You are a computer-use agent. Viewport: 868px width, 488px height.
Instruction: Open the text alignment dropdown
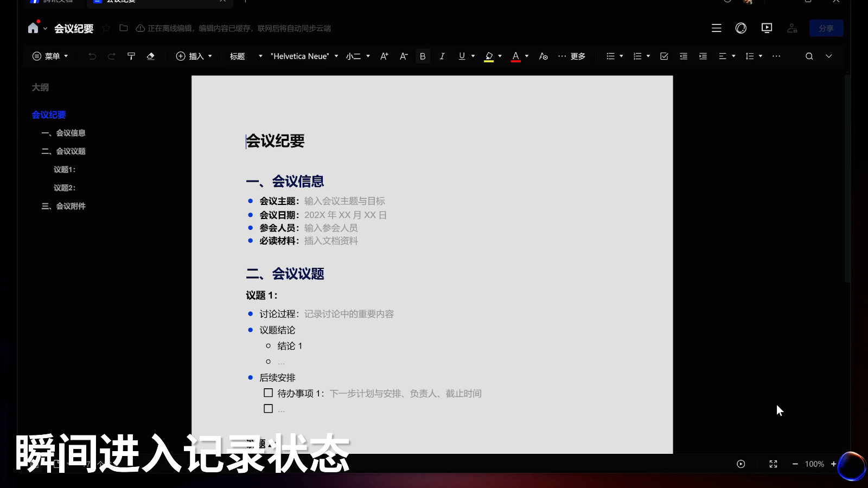click(727, 56)
